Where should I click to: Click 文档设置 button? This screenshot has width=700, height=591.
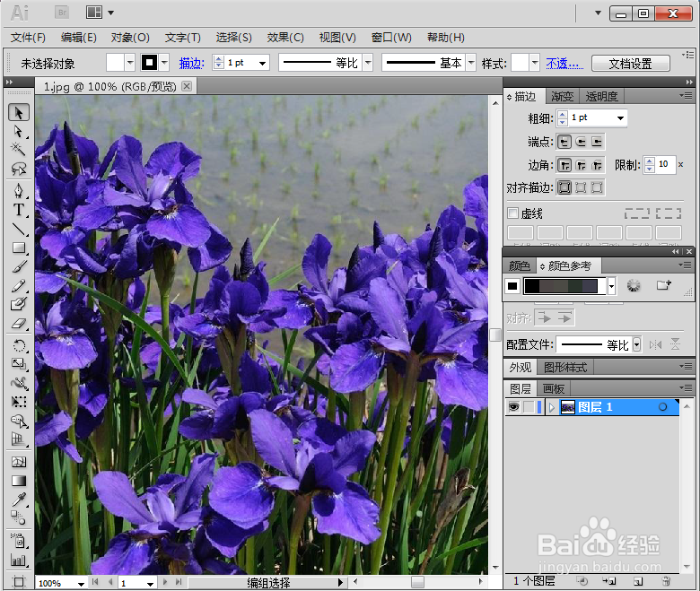(630, 64)
